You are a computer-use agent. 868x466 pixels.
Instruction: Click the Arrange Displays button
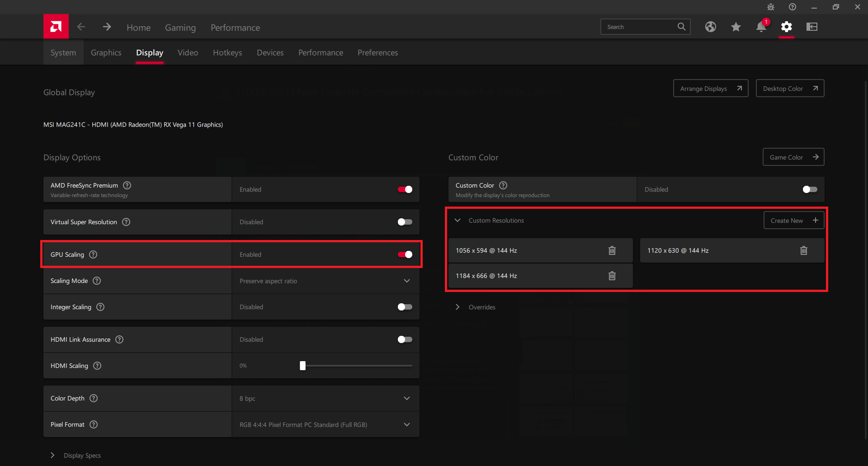(710, 89)
